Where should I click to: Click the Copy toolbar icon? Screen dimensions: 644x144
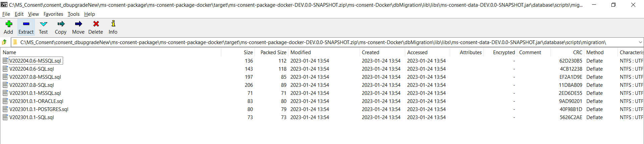(x=61, y=24)
